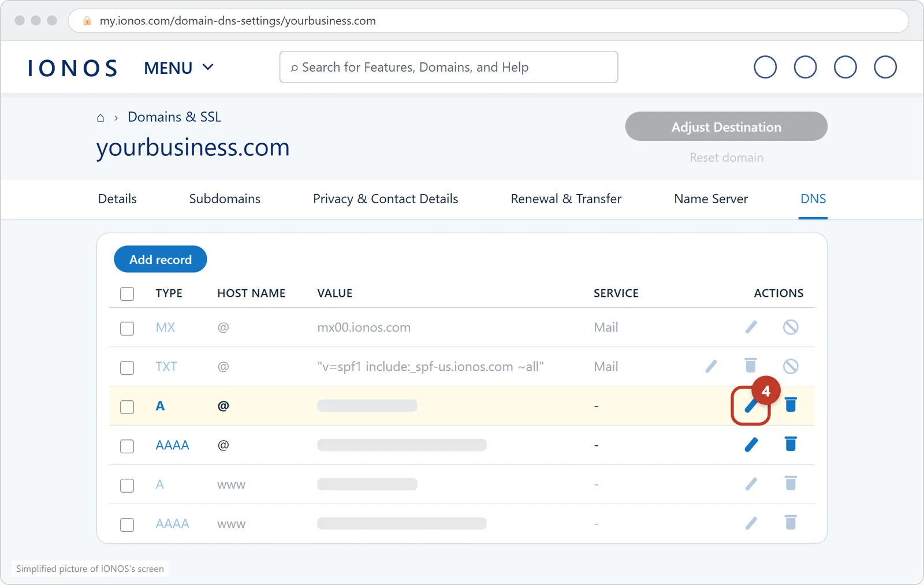Screen dimensions: 924x585
Task: Check the A @ record row checkbox
Action: (x=127, y=407)
